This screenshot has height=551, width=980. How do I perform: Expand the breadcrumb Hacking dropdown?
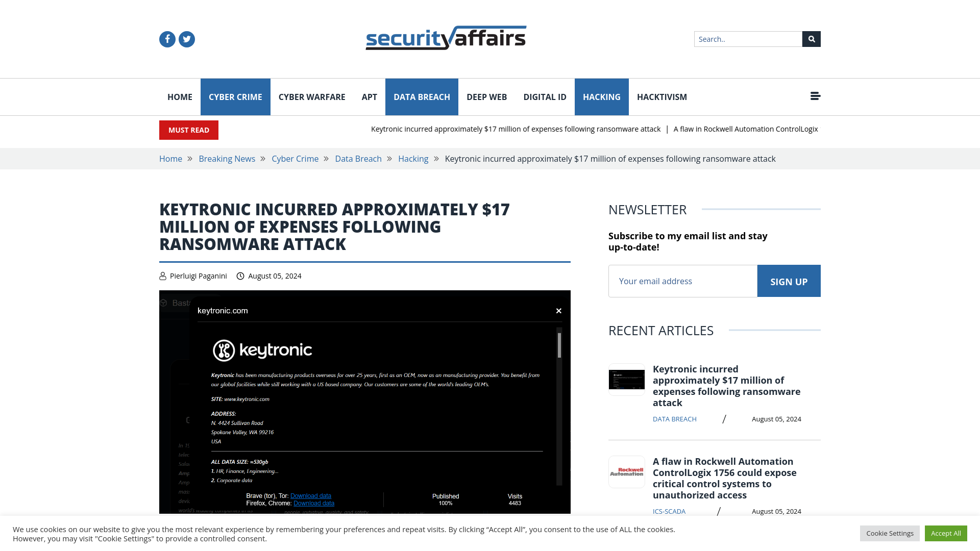(413, 158)
